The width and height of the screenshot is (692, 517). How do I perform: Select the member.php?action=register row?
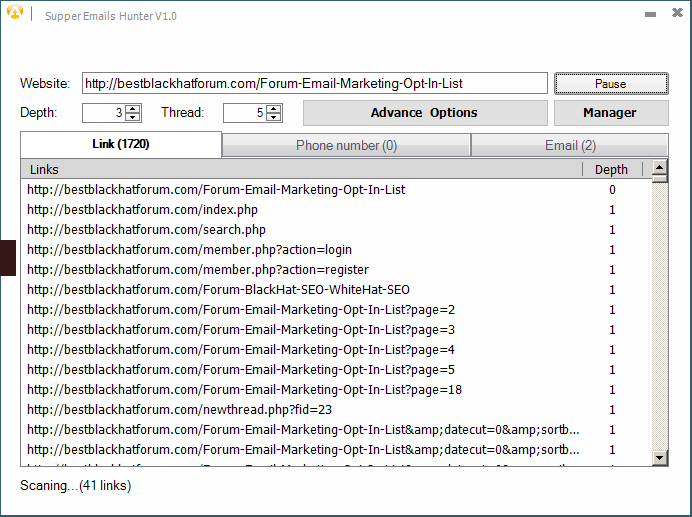tap(336, 270)
